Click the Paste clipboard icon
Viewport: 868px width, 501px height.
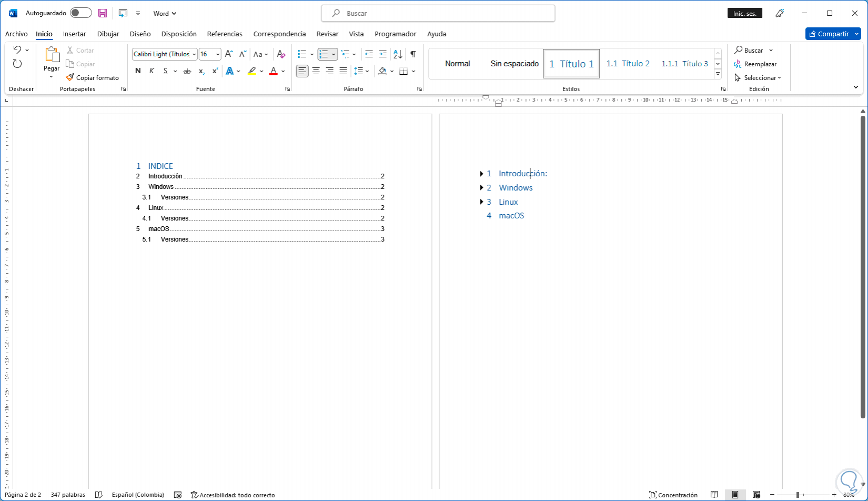pyautogui.click(x=52, y=54)
